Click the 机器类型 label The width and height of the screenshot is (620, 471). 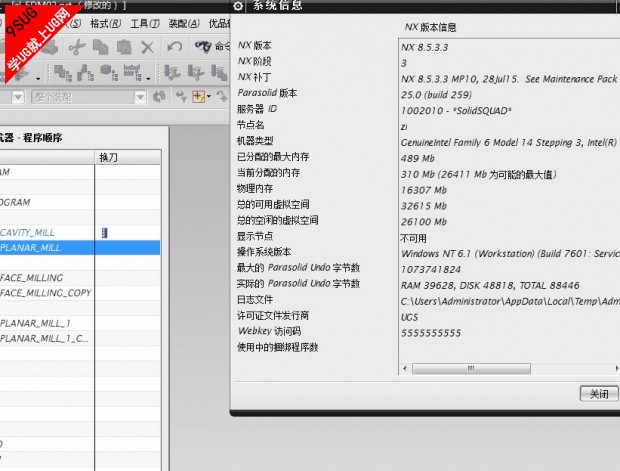tap(255, 140)
